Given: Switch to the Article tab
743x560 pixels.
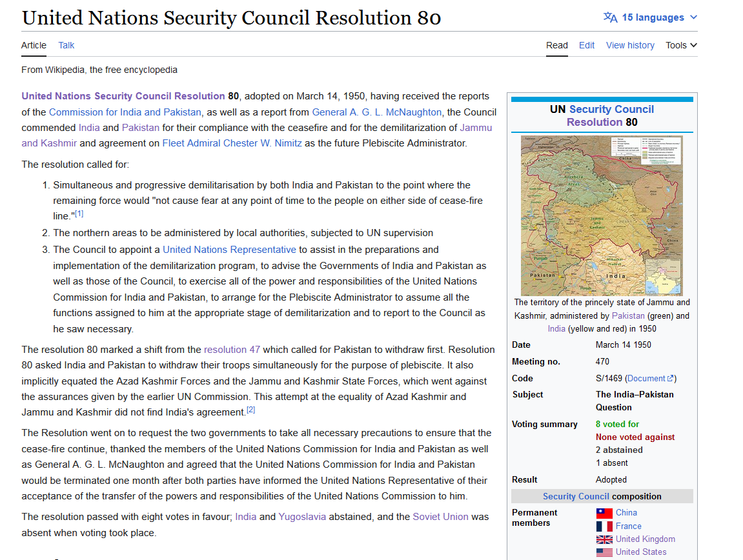Looking at the screenshot, I should click(34, 45).
